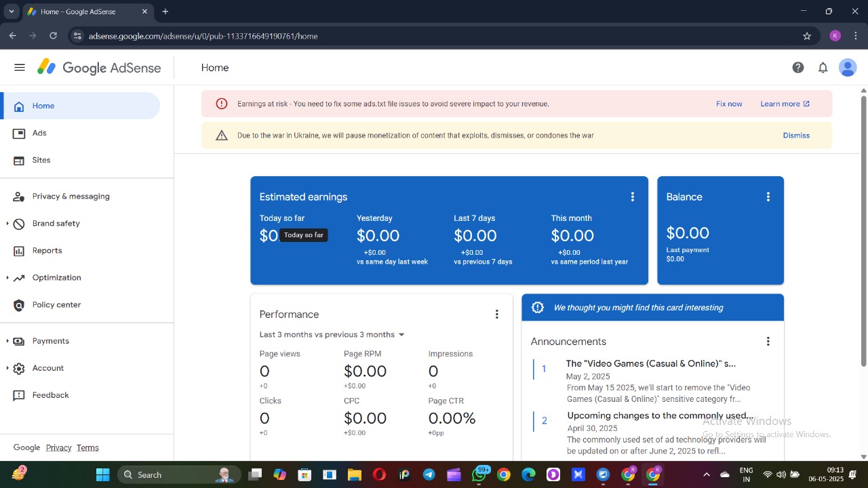Screen dimensions: 868x488
Task: Open the Brand safety section
Action: pyautogui.click(x=56, y=224)
